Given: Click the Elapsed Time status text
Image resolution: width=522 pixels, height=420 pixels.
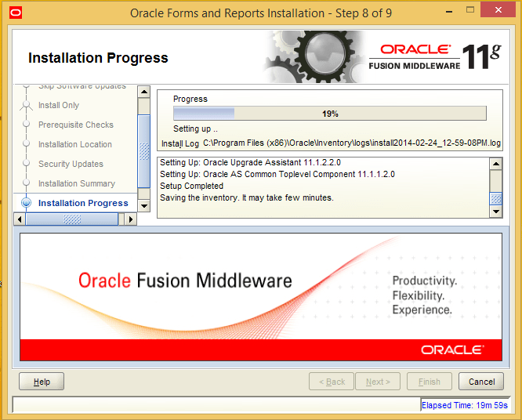Looking at the screenshot, I should [465, 405].
